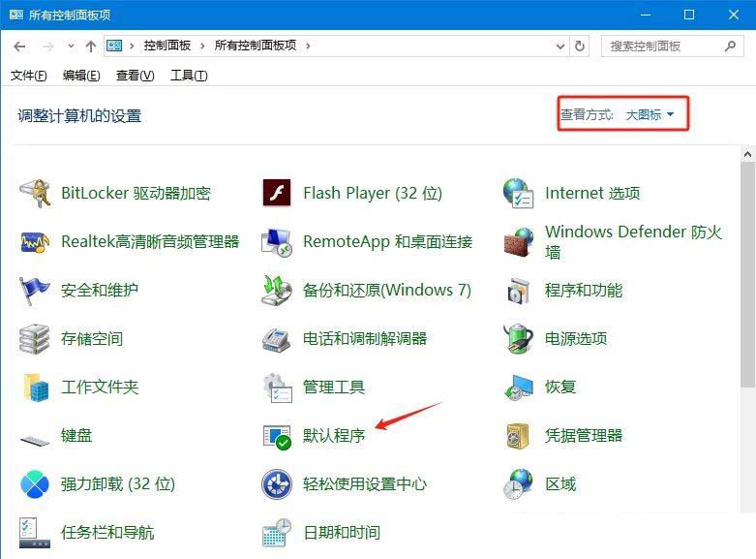Open the recent locations dropdown arrow
Screen dimensions: 756x559
click(71, 47)
